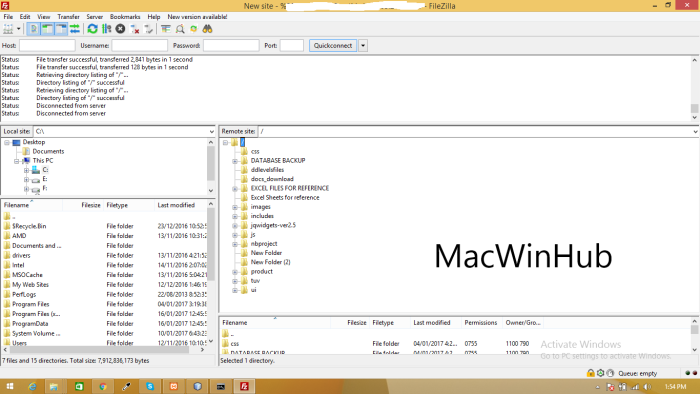The width and height of the screenshot is (700, 394).
Task: Click the message log vertical scrollbar
Action: (695, 89)
